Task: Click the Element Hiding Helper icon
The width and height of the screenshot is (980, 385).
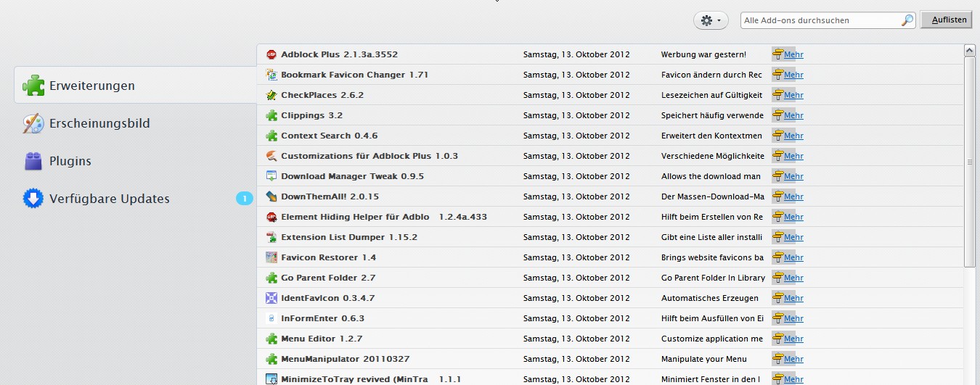Action: (x=271, y=217)
